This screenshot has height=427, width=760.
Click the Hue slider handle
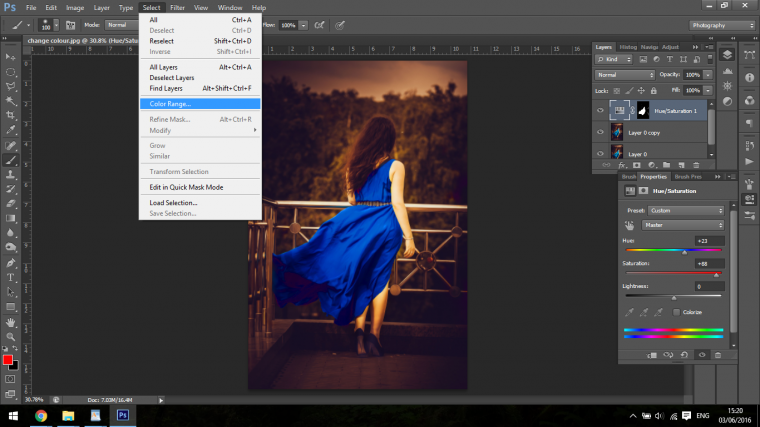tap(684, 252)
